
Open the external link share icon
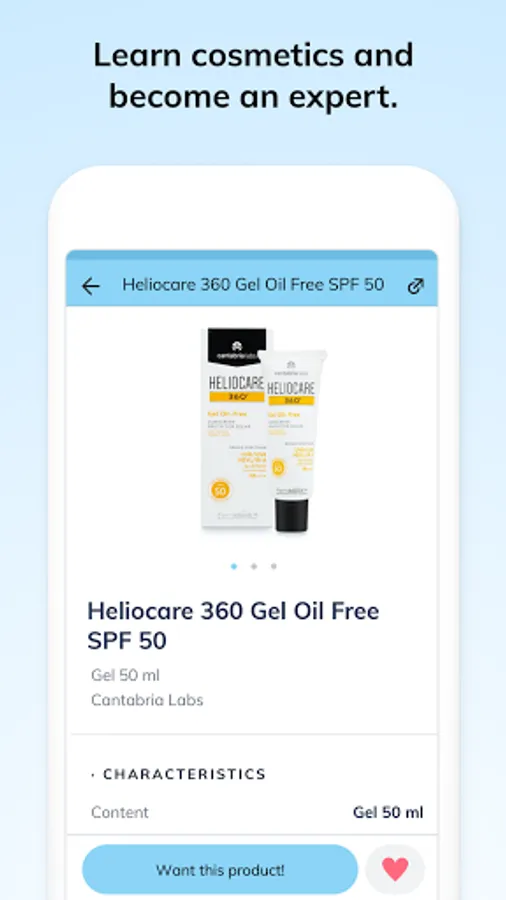415,285
